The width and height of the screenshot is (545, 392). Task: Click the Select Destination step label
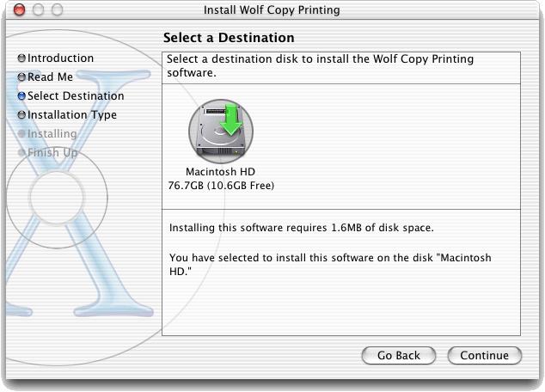[x=76, y=96]
